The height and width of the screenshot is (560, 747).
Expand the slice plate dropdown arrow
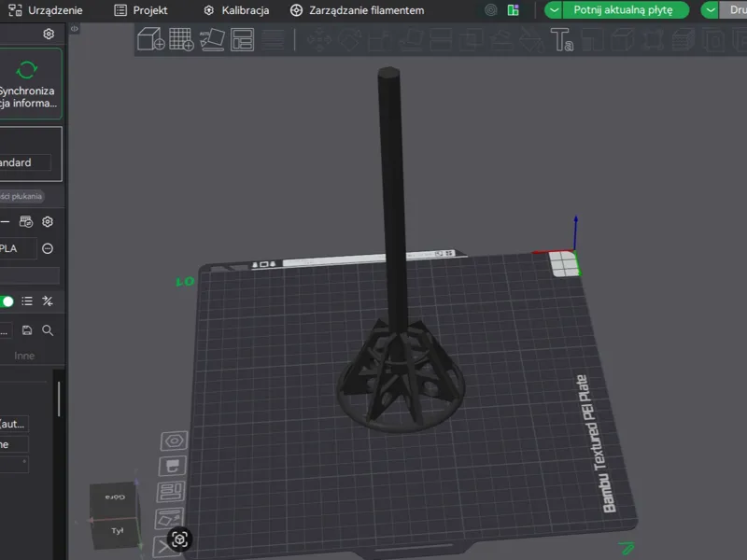pyautogui.click(x=554, y=10)
